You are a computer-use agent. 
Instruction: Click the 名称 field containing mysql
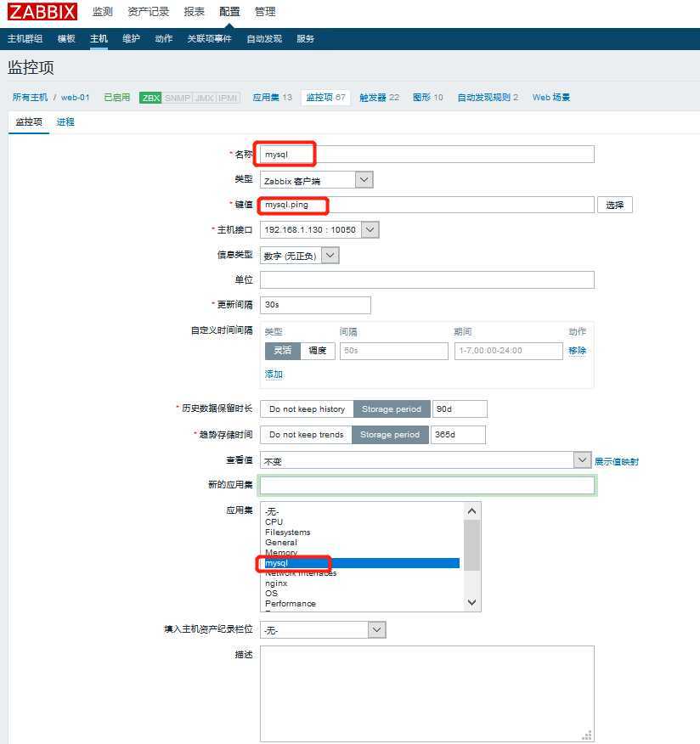point(427,155)
